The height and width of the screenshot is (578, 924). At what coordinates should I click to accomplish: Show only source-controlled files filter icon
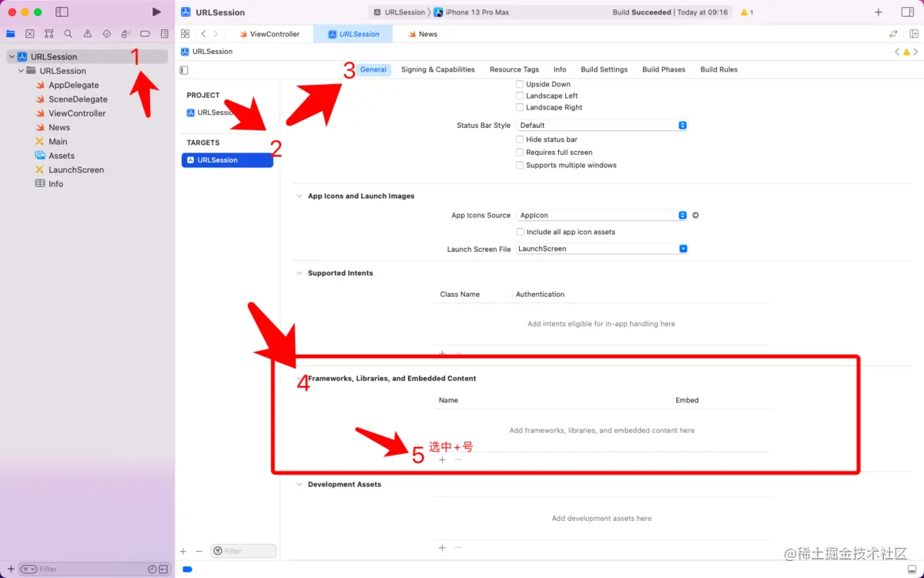tap(163, 569)
